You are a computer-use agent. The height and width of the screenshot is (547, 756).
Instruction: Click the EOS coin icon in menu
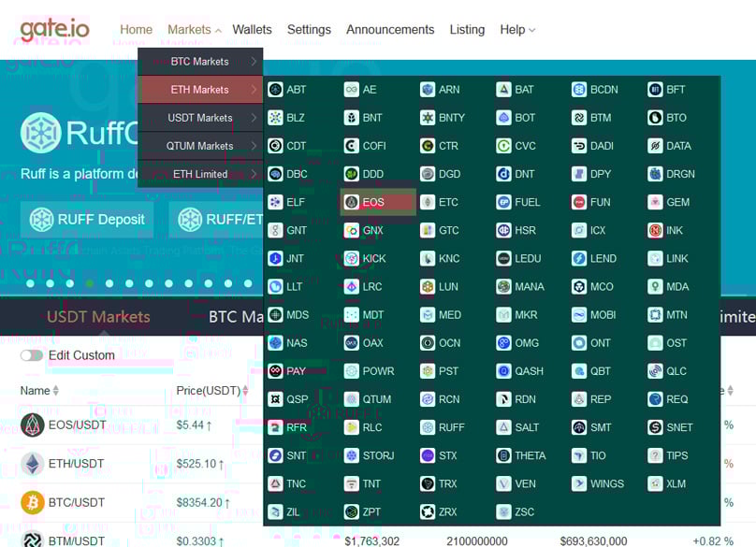(x=352, y=202)
